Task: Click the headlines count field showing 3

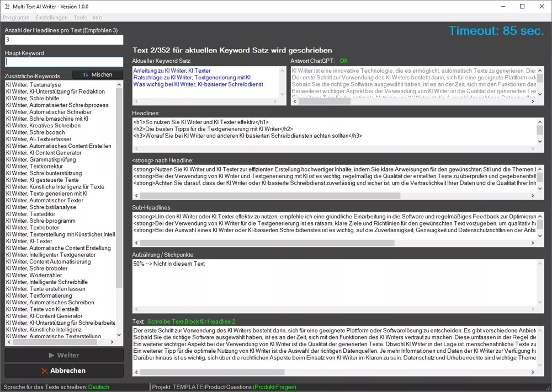Action: tap(64, 40)
